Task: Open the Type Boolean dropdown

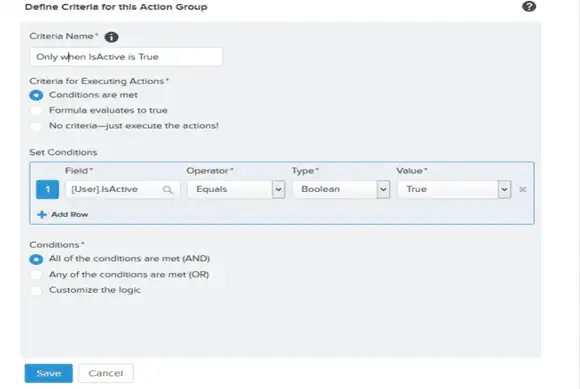Action: pyautogui.click(x=341, y=190)
